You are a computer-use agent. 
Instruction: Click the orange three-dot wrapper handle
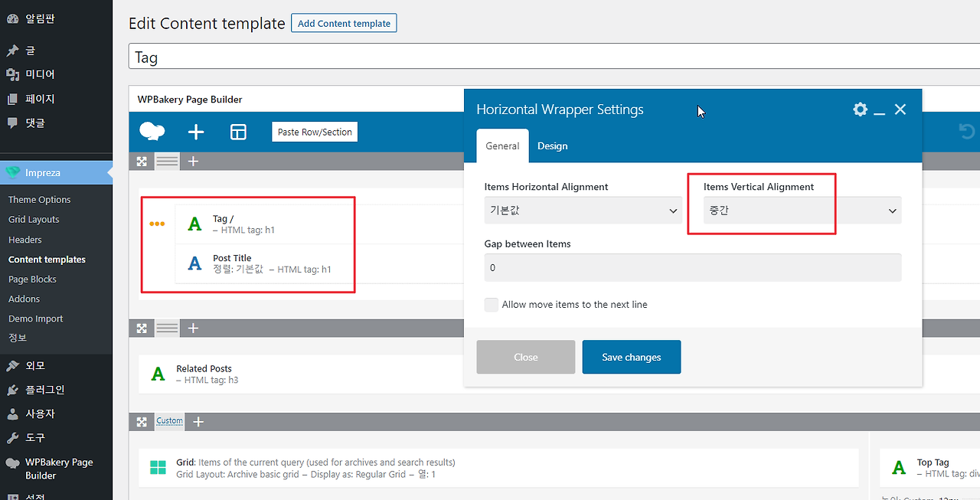pos(157,224)
